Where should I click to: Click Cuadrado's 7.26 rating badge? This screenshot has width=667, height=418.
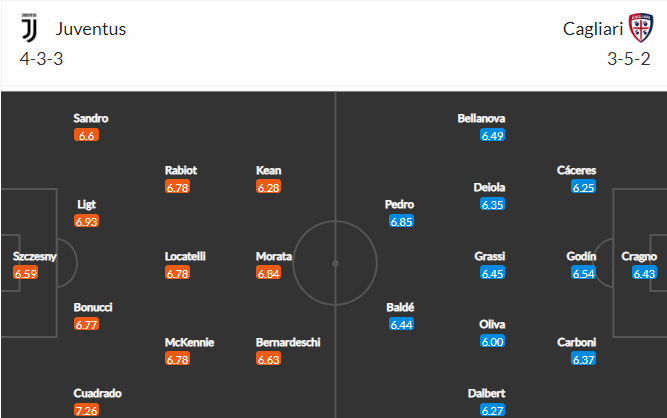[x=87, y=411]
